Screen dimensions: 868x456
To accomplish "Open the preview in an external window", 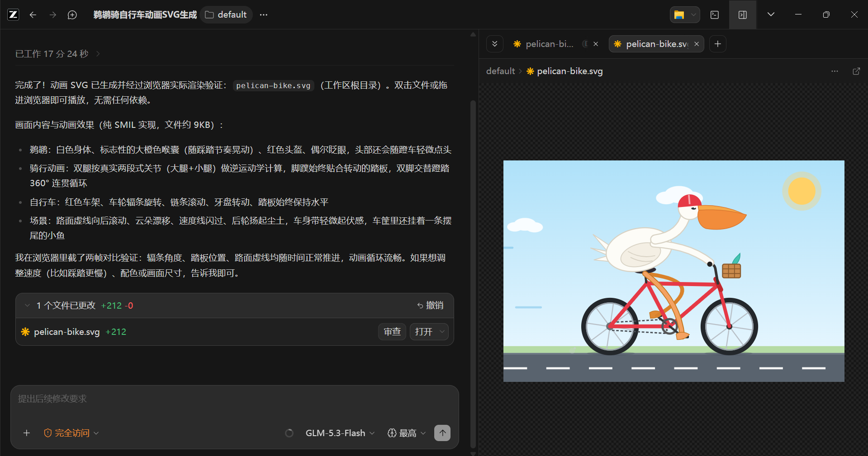I will coord(856,71).
